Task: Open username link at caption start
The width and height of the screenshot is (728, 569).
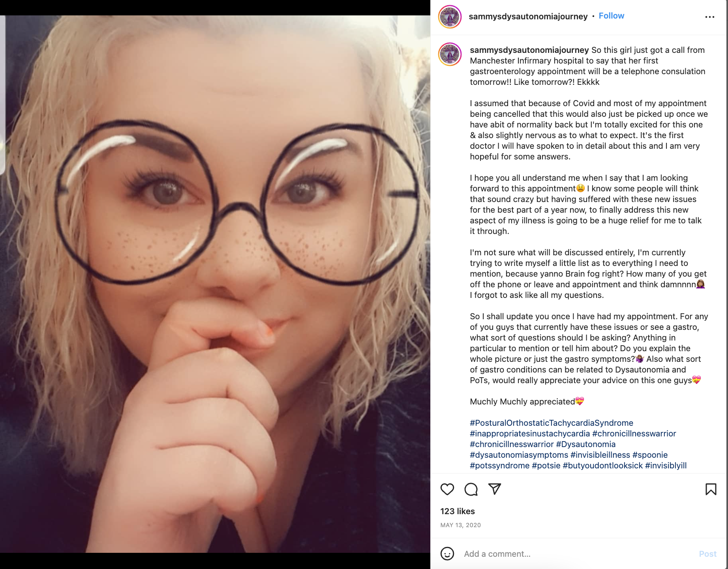Action: coord(529,50)
